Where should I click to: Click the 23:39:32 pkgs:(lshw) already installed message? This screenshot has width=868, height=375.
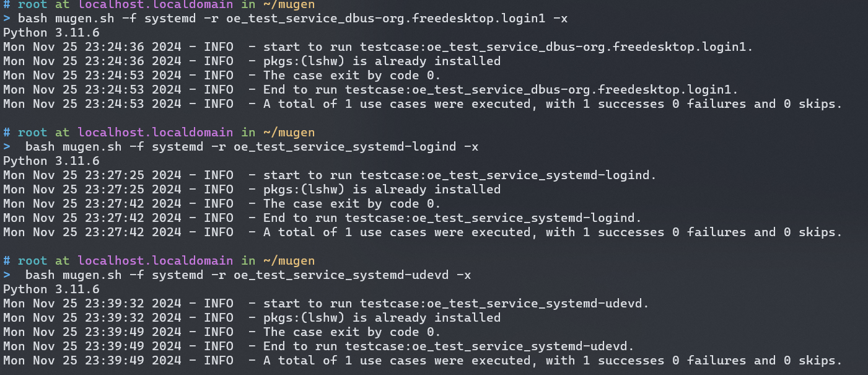point(382,317)
